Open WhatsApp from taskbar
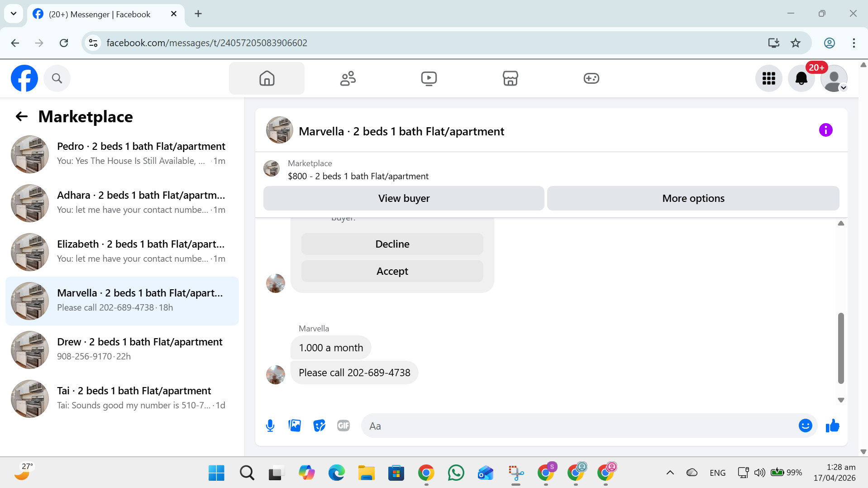This screenshot has height=488, width=868. (456, 473)
